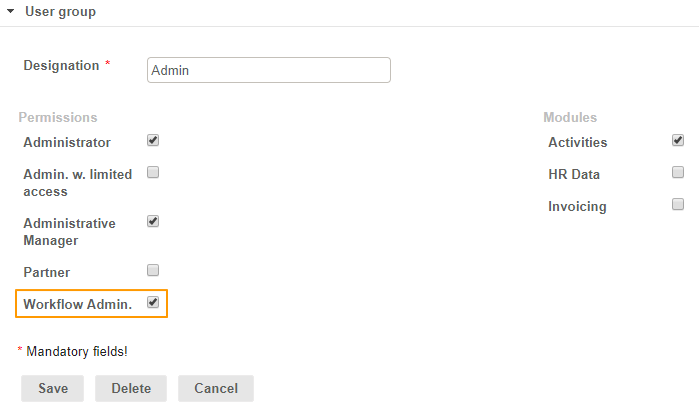The image size is (699, 411).
Task: Click the Designation field label
Action: tap(61, 65)
